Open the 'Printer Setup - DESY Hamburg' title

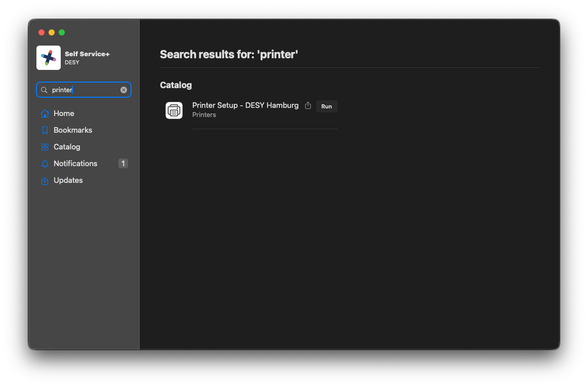click(245, 105)
